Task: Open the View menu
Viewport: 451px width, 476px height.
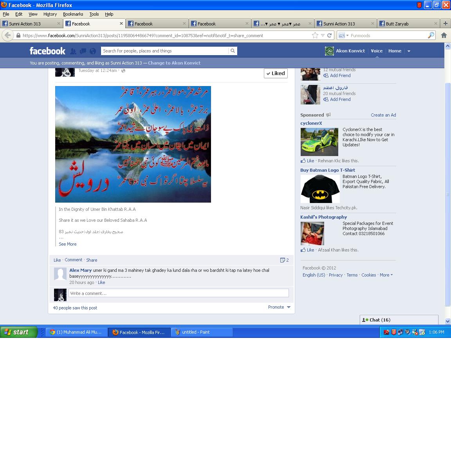Action: point(33,14)
